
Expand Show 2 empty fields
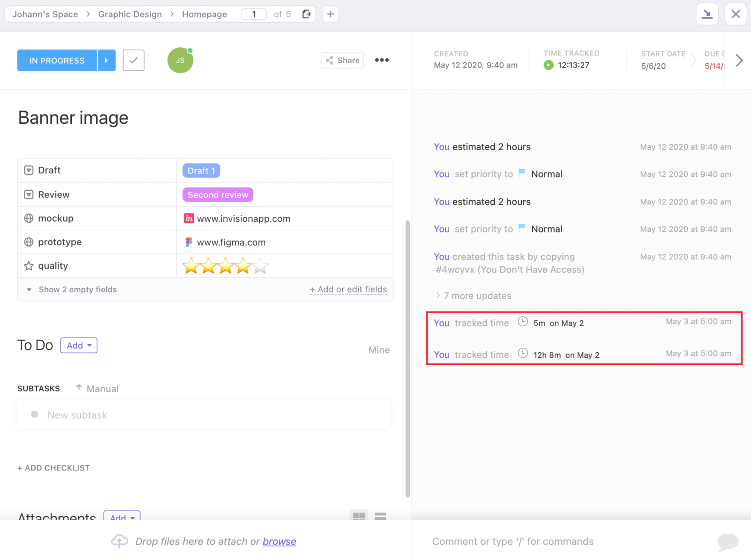pos(72,289)
